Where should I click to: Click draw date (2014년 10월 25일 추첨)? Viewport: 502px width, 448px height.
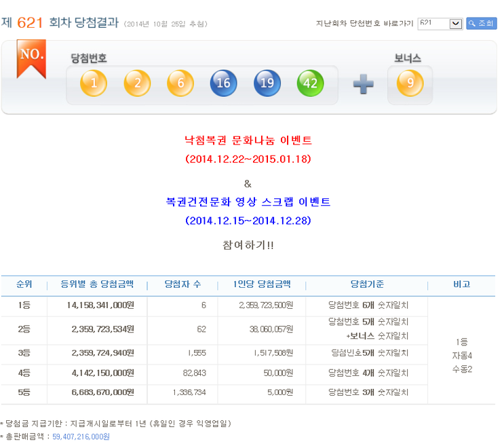[166, 24]
